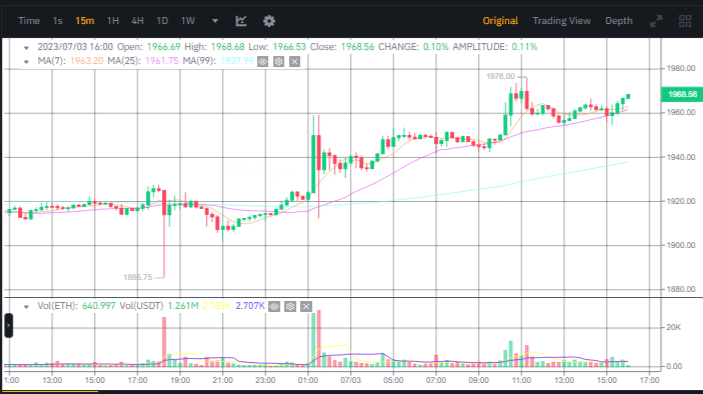This screenshot has height=394, width=703.
Task: Click the 1980.00 price axis label
Action: 681,69
